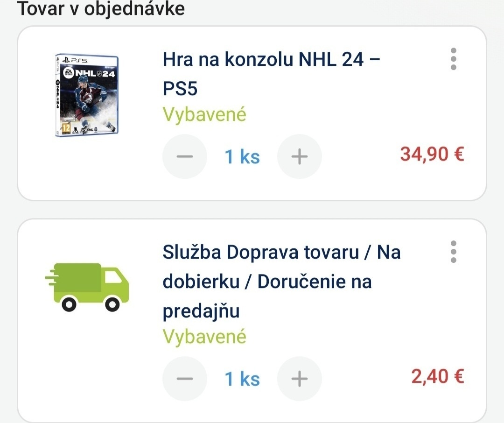
Task: Click the 1 ks quantity for NHL 24
Action: (x=242, y=156)
